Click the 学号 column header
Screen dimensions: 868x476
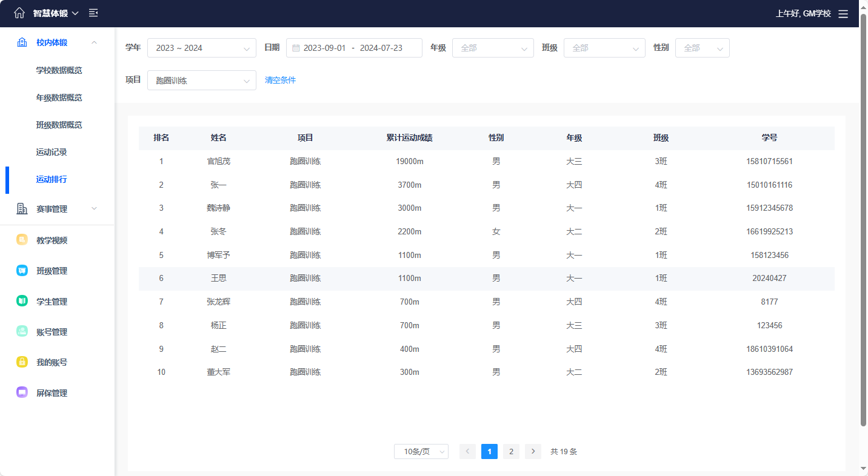point(770,138)
